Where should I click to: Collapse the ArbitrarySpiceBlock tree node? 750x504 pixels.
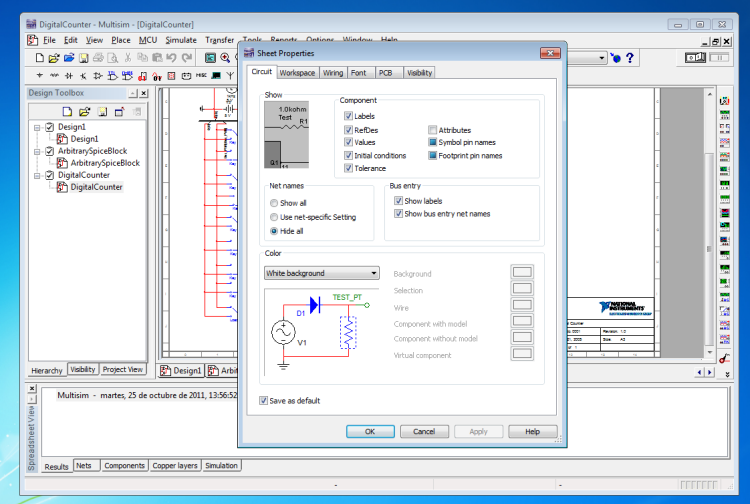37,151
